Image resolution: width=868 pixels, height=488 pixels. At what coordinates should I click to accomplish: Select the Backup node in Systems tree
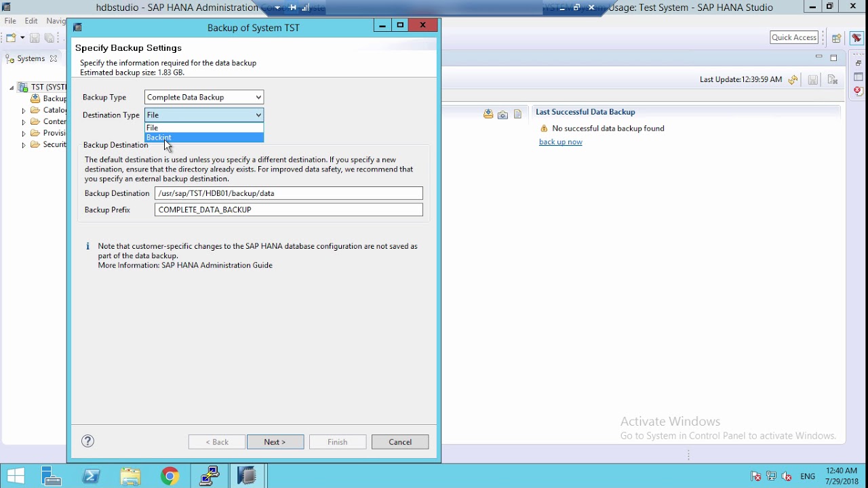click(x=54, y=98)
